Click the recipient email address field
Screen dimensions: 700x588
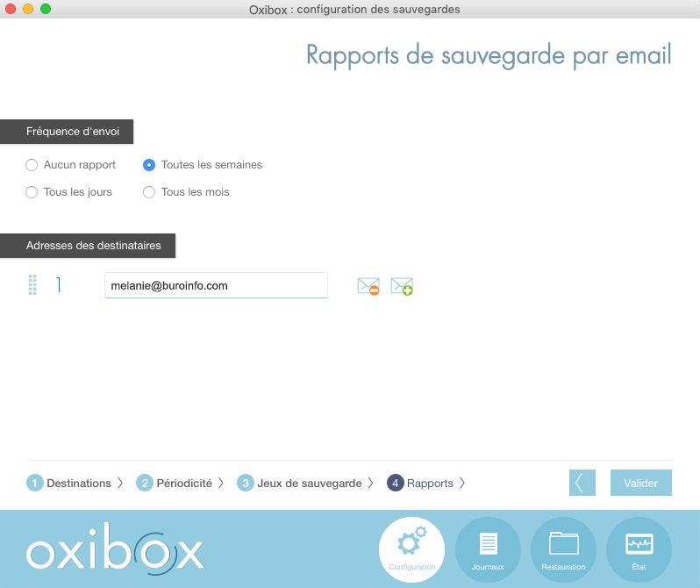coord(216,285)
